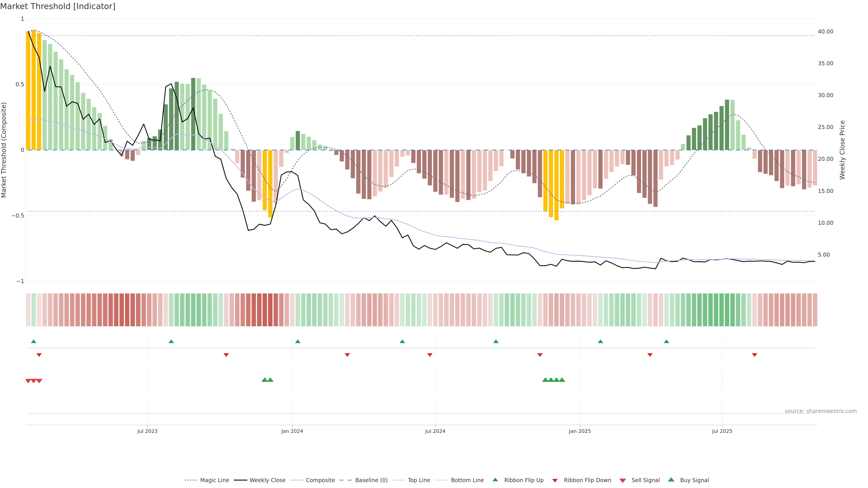Click the last ribbon flip down marker
The width and height of the screenshot is (868, 488).
coord(755,355)
